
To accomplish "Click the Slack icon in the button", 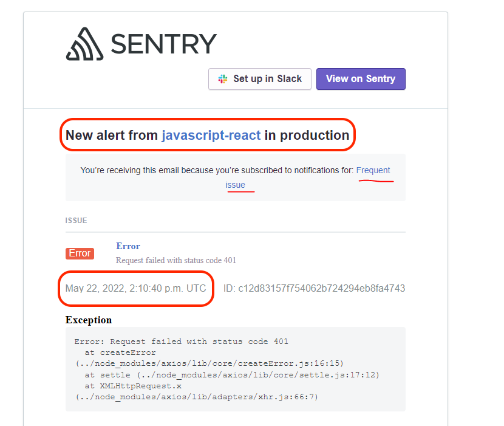I will click(223, 79).
